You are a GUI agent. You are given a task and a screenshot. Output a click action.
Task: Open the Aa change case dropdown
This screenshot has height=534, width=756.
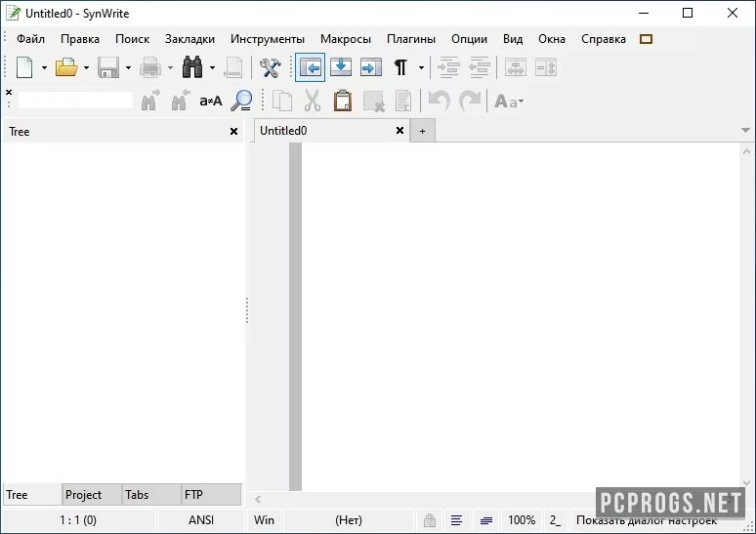(x=509, y=102)
